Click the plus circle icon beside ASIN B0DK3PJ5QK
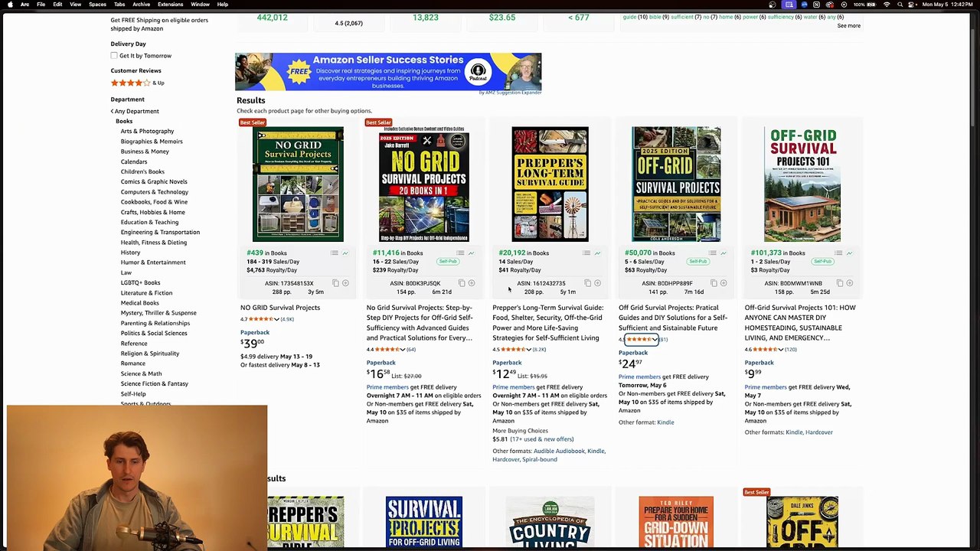This screenshot has height=551, width=980. point(472,284)
